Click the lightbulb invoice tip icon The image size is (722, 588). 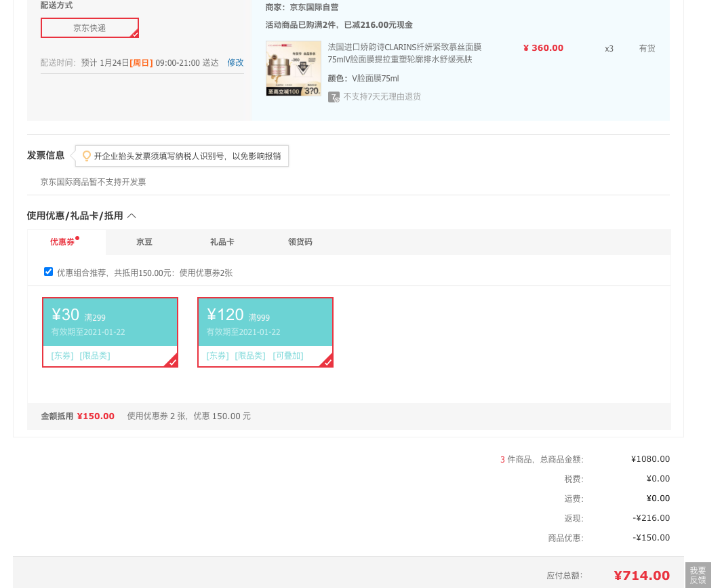click(86, 156)
